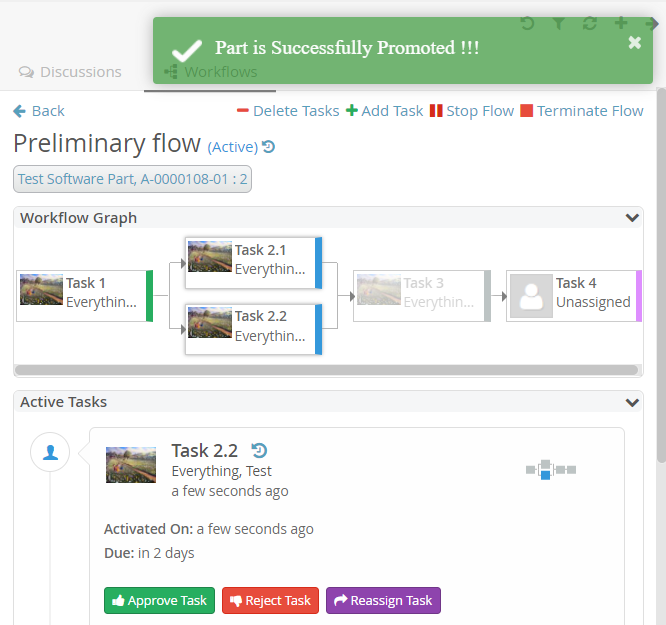Click the workflow mini-graph icon in task card
The image size is (666, 625).
tap(551, 469)
